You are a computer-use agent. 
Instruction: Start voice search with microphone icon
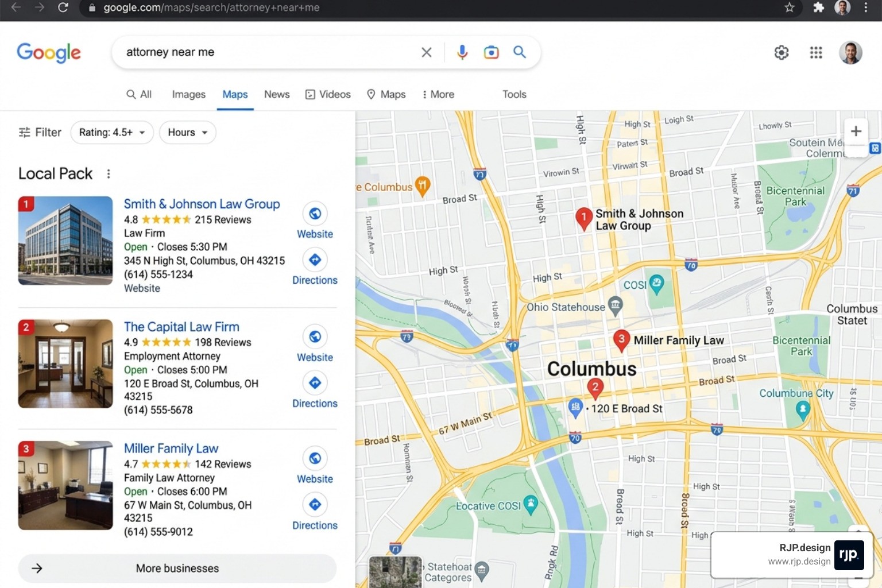tap(462, 52)
